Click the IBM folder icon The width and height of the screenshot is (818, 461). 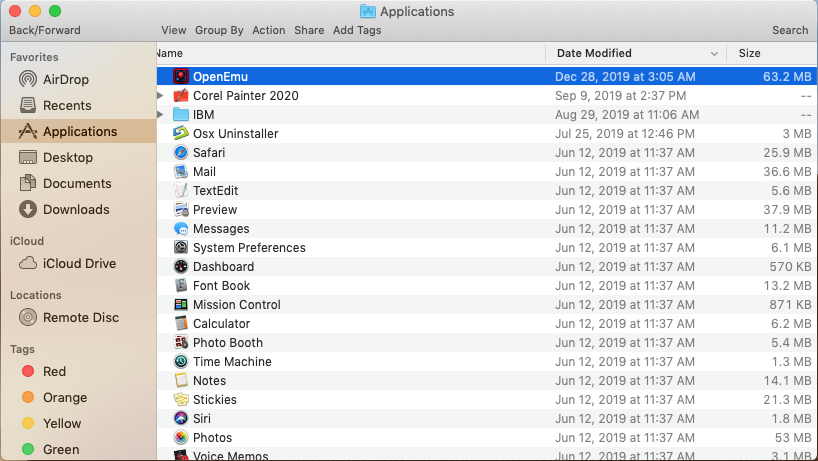181,115
